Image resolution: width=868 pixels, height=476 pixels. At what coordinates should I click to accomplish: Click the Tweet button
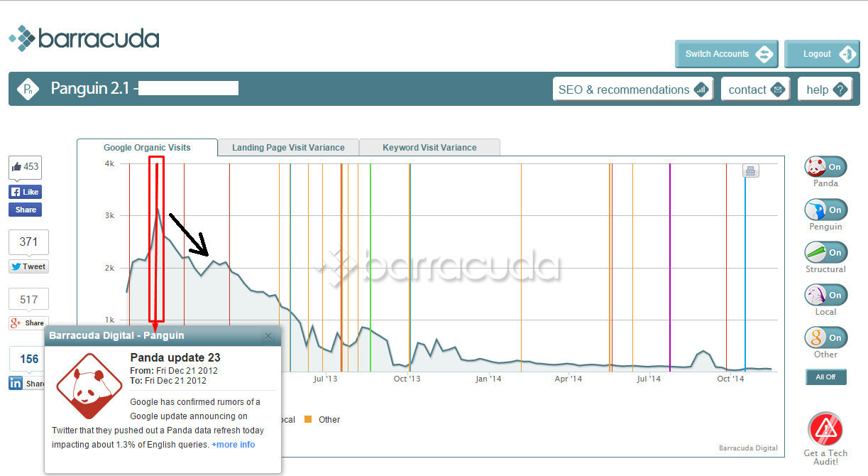28,267
